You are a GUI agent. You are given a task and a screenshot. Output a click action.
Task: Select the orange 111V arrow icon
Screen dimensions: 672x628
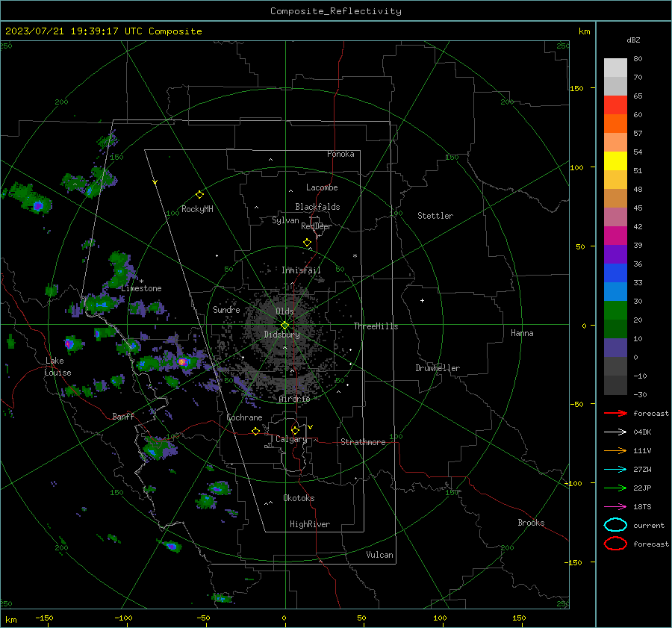coord(615,450)
